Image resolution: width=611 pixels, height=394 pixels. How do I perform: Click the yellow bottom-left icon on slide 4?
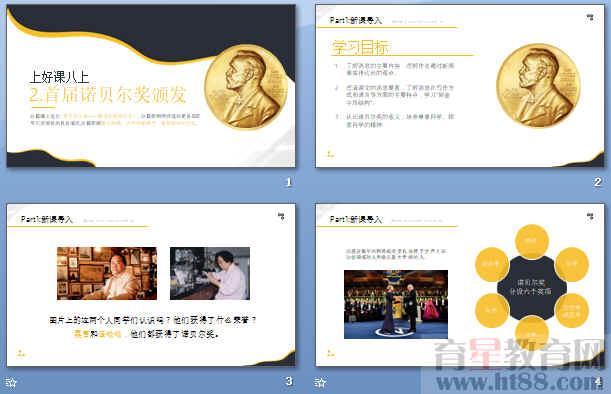(x=330, y=353)
